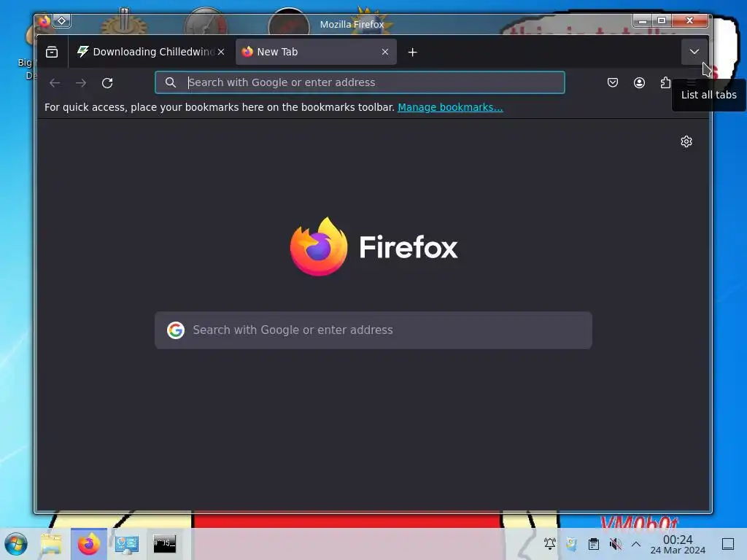Screen dimensions: 747x560
Task: Click the show desktop button in tray
Action: [x=728, y=544]
